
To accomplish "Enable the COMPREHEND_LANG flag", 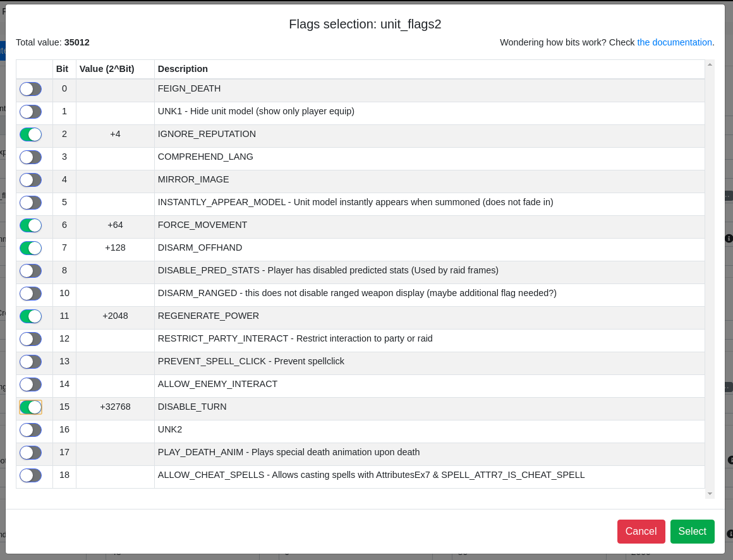I will (x=30, y=157).
